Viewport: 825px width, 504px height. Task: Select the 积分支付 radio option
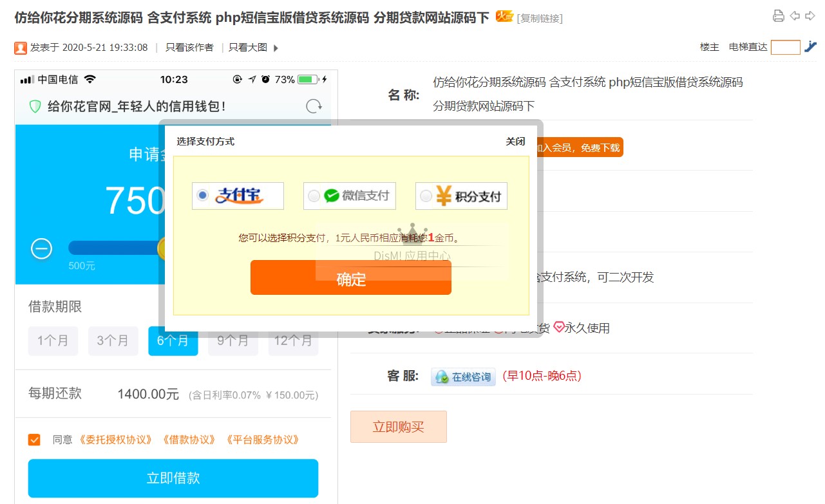[426, 196]
